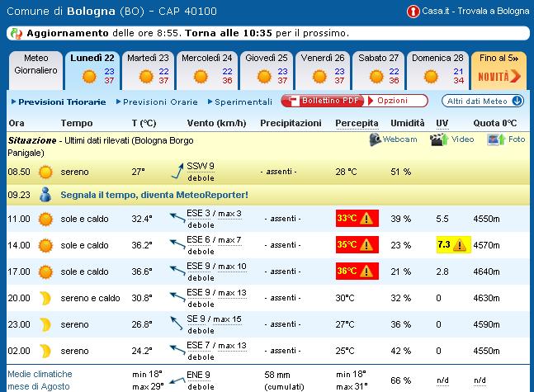
Task: Click the moon icon for 23.00 row
Action: click(x=45, y=325)
